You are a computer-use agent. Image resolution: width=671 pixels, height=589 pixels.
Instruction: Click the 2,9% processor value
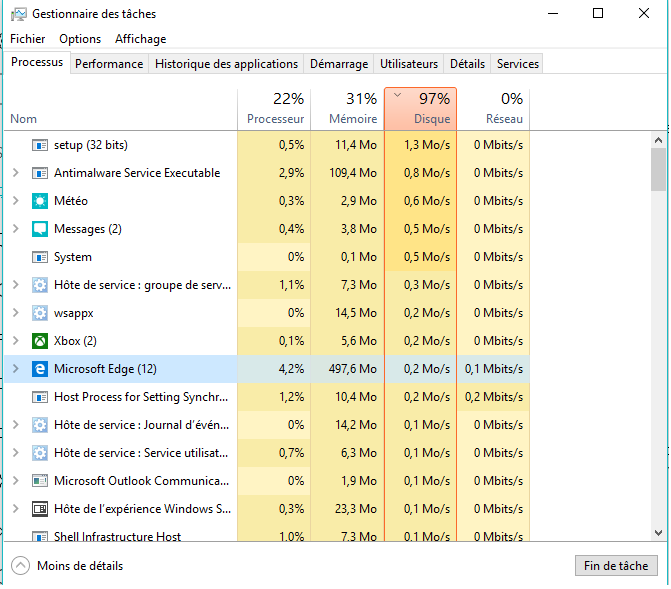pos(291,173)
